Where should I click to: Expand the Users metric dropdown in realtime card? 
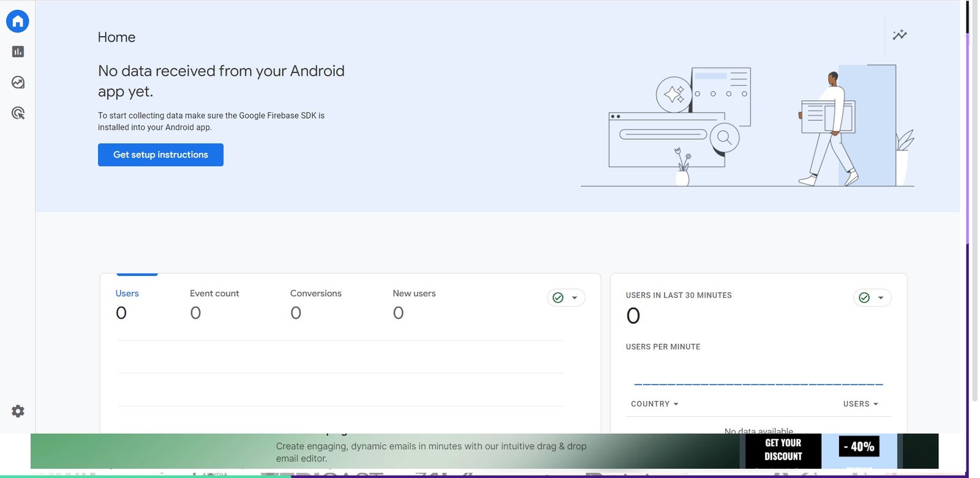click(x=861, y=404)
